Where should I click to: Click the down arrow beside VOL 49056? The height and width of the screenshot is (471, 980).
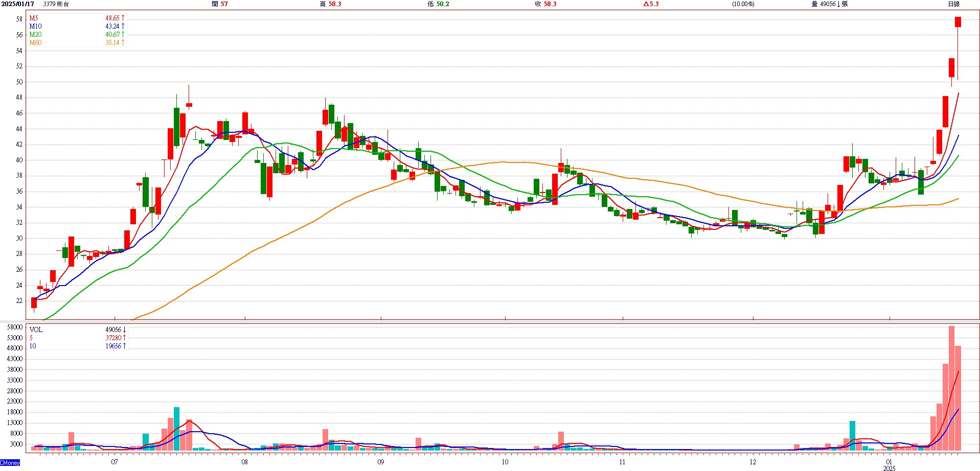(124, 329)
